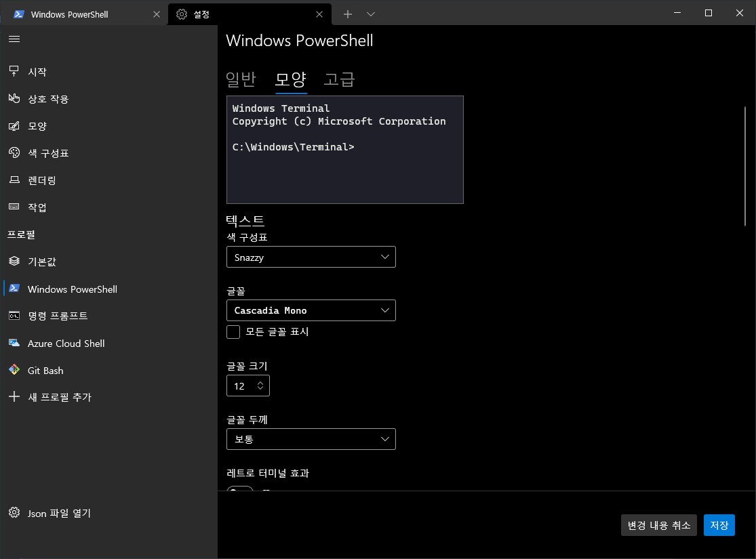Switch to the 일반 tab
This screenshot has width=756, height=559.
click(x=241, y=79)
